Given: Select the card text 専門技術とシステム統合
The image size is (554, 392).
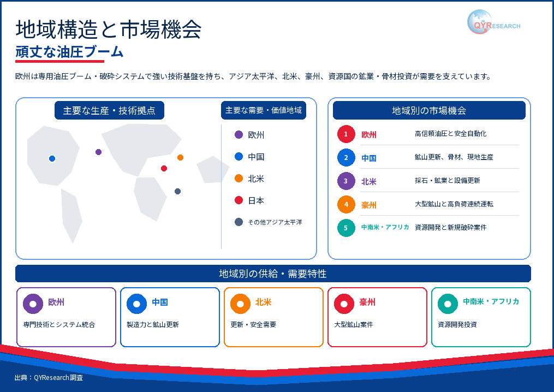Looking at the screenshot, I should coord(59,324).
